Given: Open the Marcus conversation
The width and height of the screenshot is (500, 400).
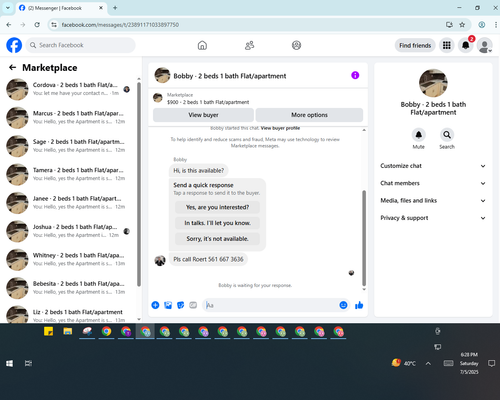Looking at the screenshot, I should pos(69,117).
